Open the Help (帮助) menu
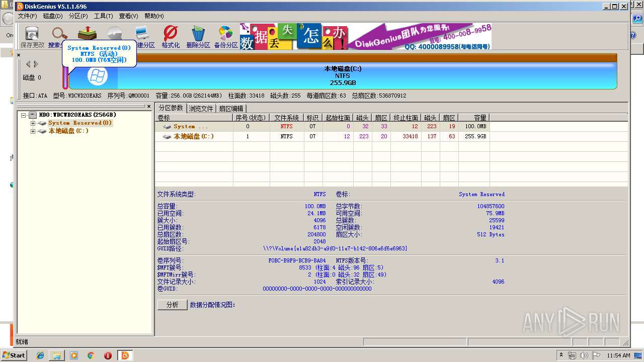This screenshot has height=362, width=644. click(x=154, y=16)
